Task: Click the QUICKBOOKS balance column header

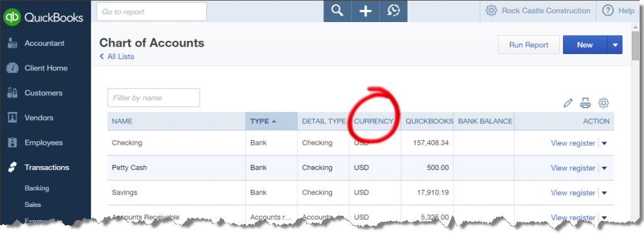Action: 428,121
